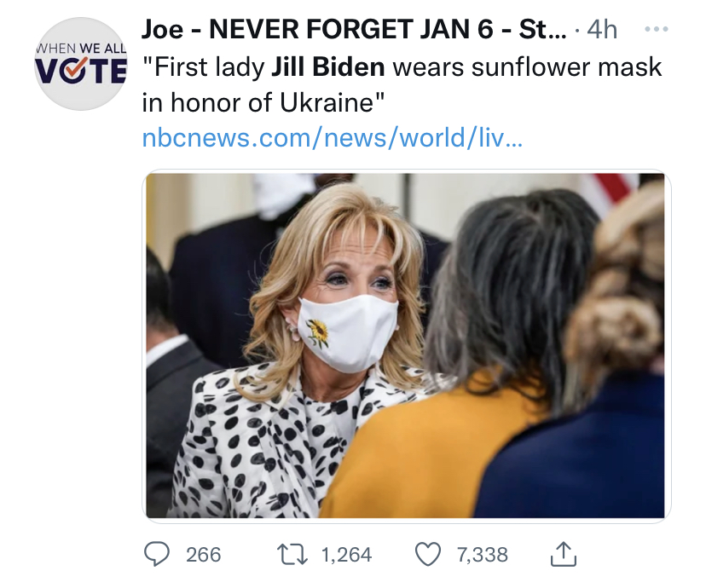Click the sunflower on the white mask
This screenshot has width=706, height=588.
click(x=318, y=331)
